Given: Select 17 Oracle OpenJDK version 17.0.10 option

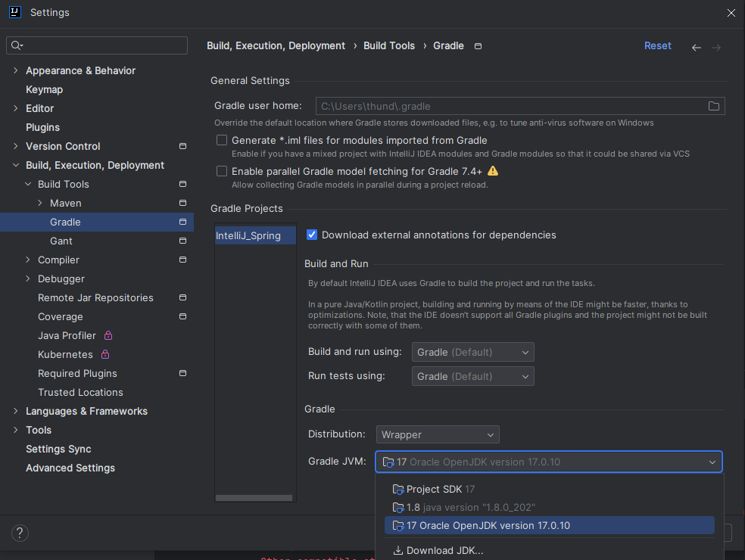Looking at the screenshot, I should [549, 525].
